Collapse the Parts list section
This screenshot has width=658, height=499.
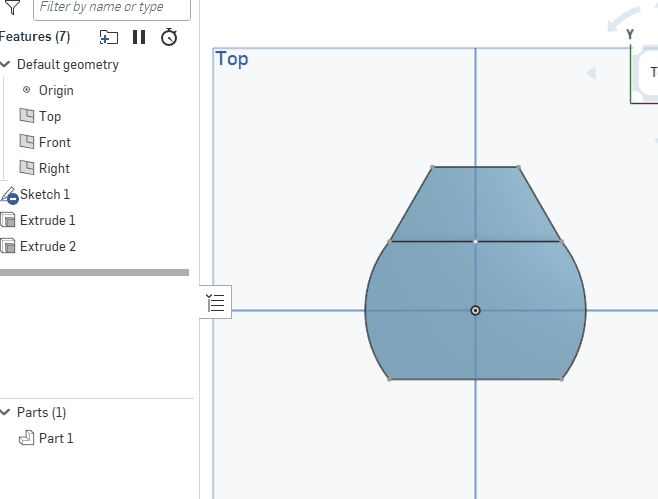click(x=5, y=412)
